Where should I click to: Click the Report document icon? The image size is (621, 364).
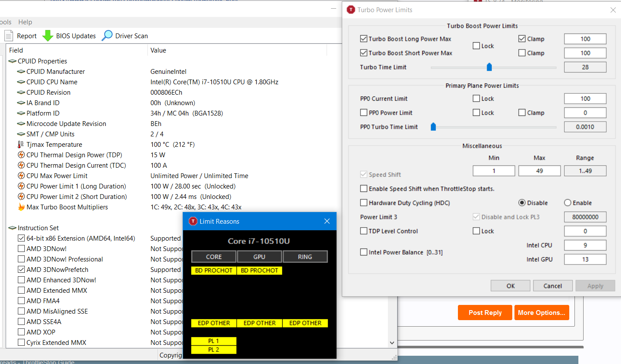pyautogui.click(x=8, y=36)
